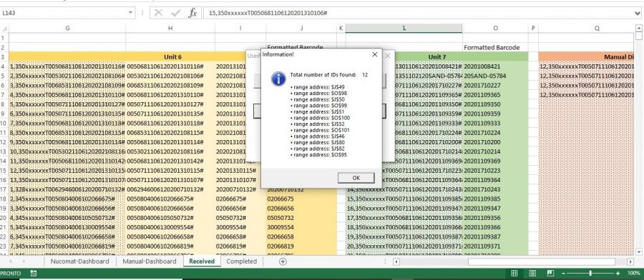
Task: Select cell 02066675 in column J
Action: coord(301,199)
